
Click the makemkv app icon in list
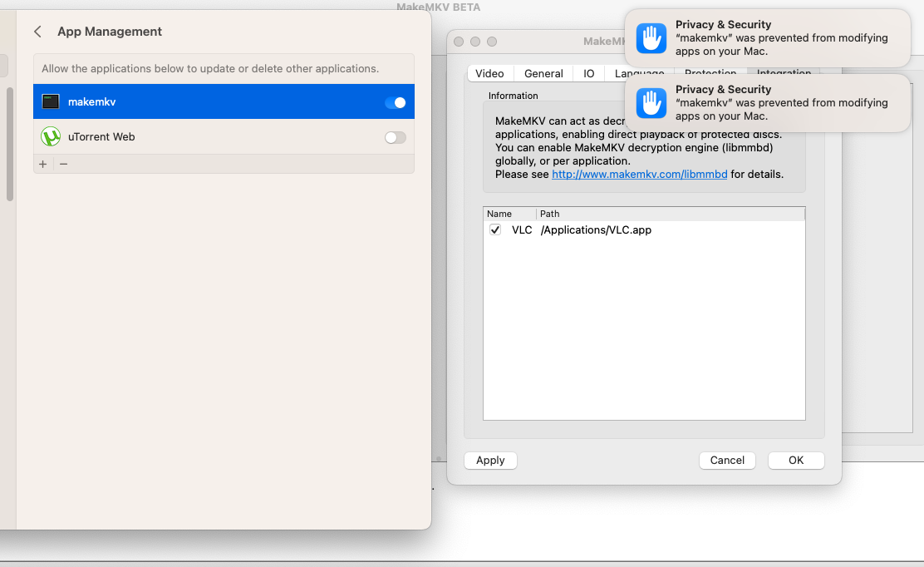tap(51, 102)
